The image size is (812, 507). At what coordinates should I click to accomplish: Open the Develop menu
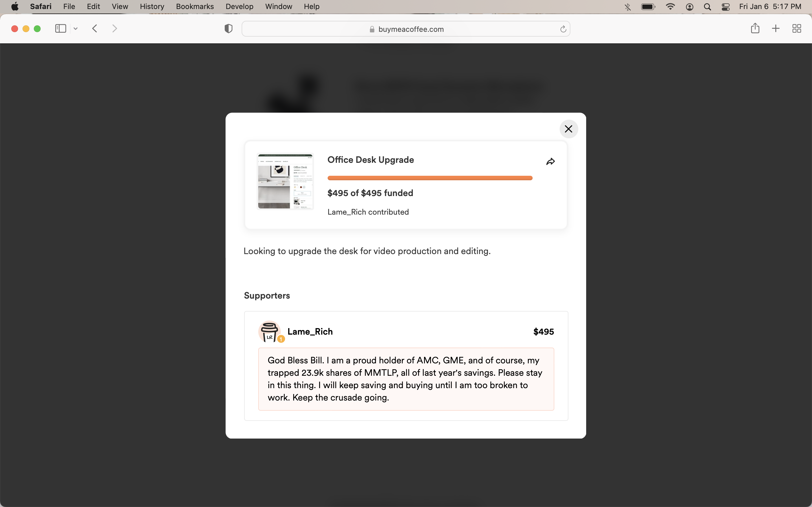click(239, 6)
